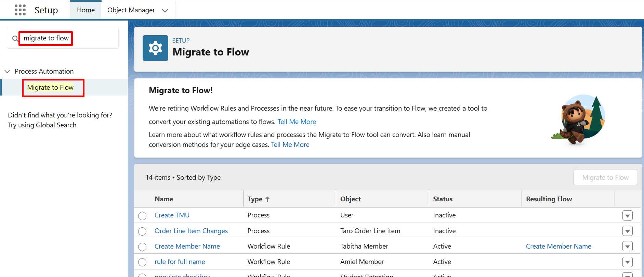Select the rule for full name radio button

(x=142, y=262)
